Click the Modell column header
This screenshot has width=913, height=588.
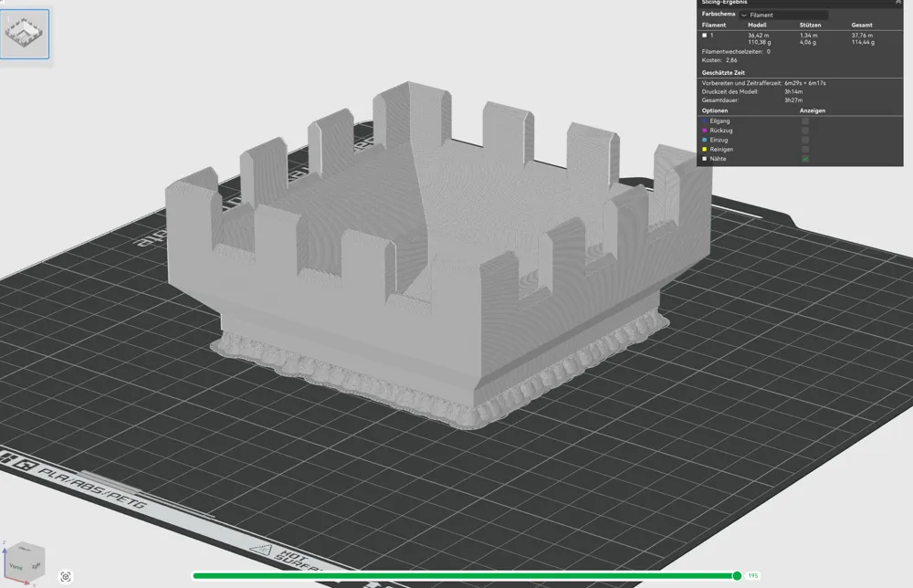(757, 25)
